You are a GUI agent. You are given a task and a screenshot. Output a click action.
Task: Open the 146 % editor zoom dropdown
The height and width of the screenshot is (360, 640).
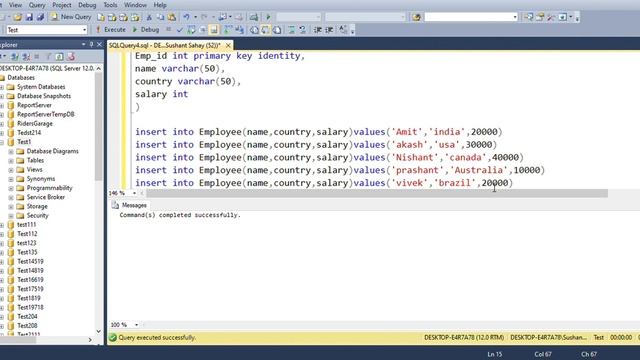click(x=134, y=193)
